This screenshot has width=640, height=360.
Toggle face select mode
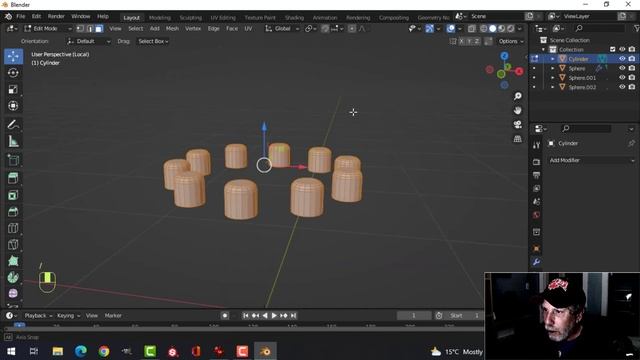pos(99,29)
